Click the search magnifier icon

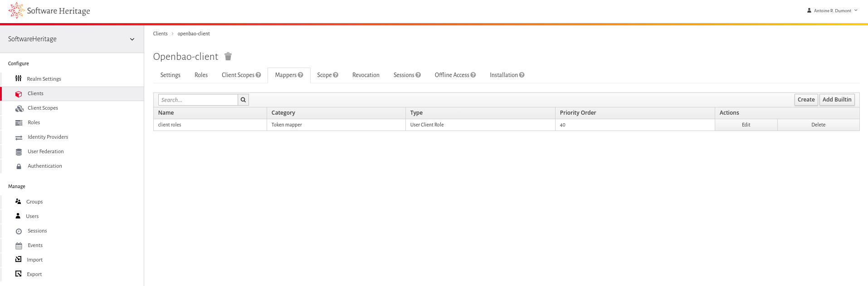pos(243,100)
